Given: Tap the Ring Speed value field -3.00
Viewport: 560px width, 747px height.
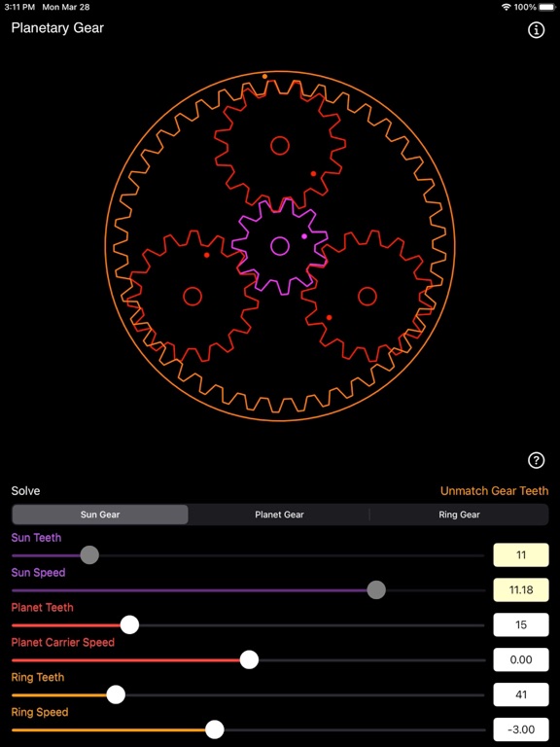Looking at the screenshot, I should tap(521, 729).
